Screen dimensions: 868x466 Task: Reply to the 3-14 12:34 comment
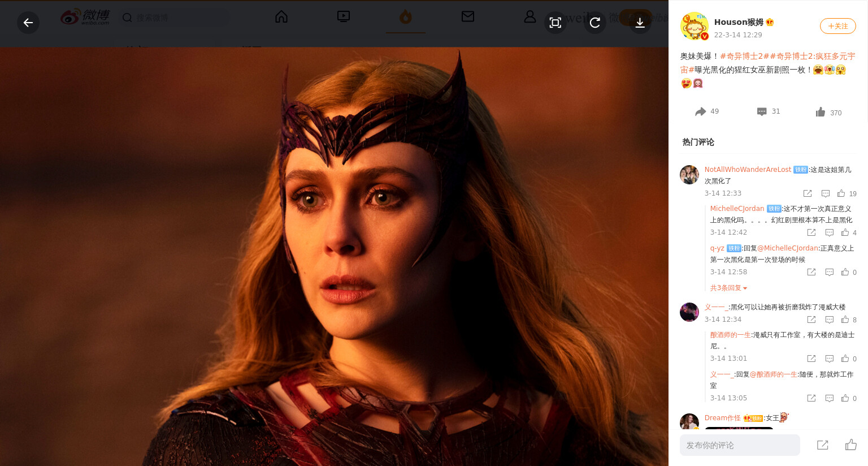(x=830, y=320)
